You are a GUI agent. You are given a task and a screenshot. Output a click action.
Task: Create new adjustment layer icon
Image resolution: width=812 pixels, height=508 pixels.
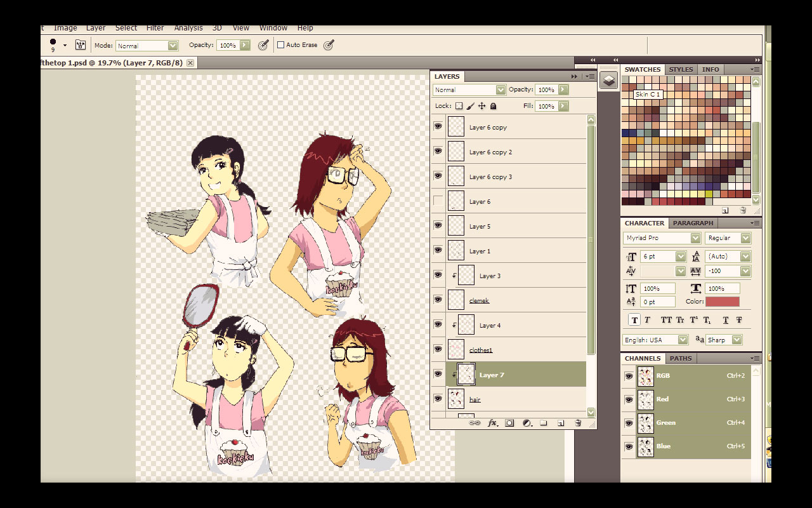527,423
